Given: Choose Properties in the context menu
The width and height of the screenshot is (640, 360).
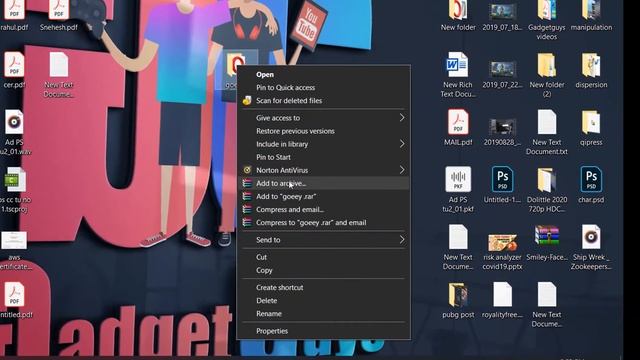Looking at the screenshot, I should coord(324,331).
